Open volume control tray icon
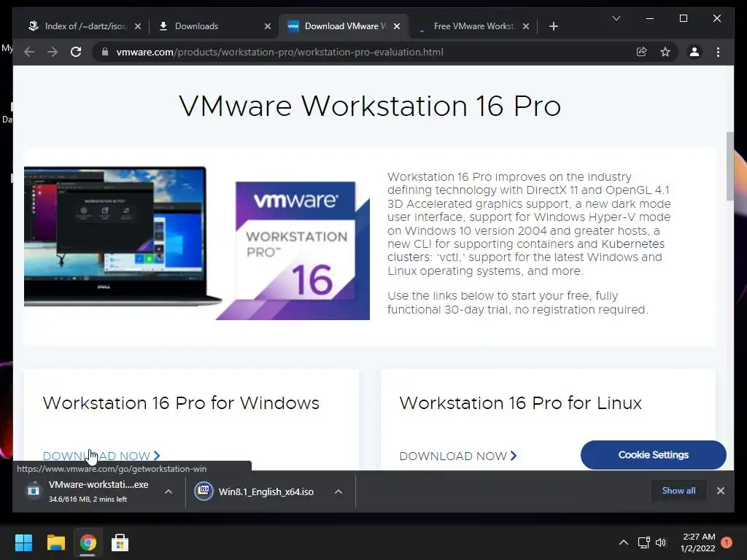The image size is (747, 560). [x=660, y=542]
